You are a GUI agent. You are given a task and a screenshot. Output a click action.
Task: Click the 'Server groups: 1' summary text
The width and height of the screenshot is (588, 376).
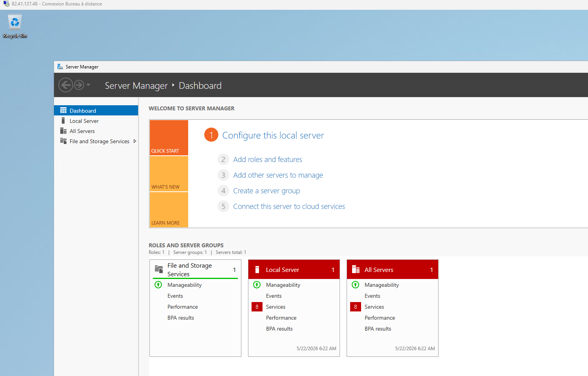pos(190,252)
